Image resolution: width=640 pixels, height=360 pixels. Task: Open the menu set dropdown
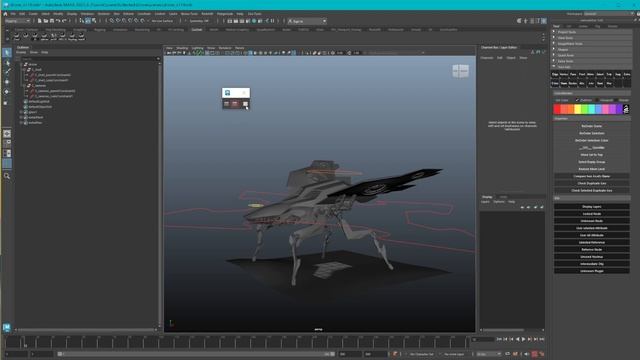[x=17, y=21]
